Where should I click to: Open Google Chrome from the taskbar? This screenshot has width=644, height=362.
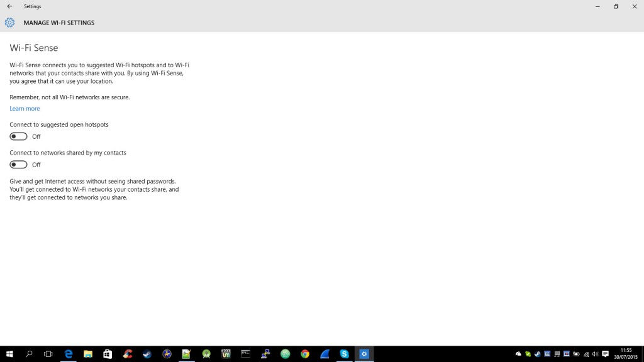coord(305,354)
